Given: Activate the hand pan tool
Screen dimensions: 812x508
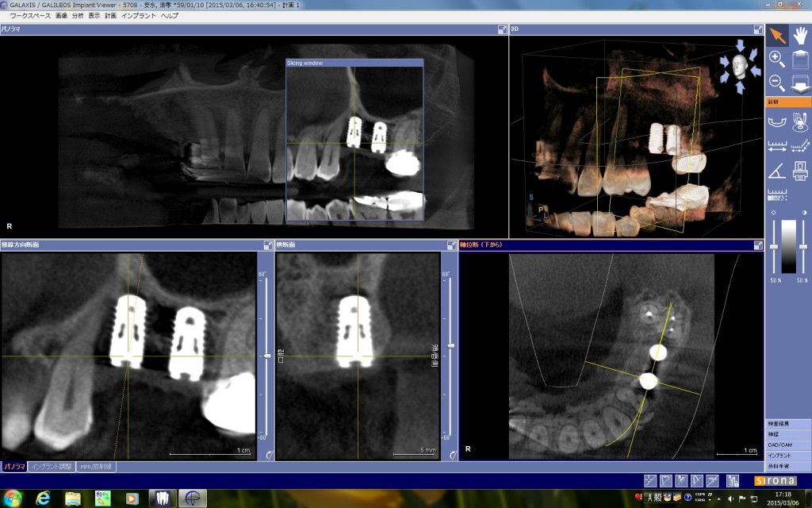Looking at the screenshot, I should coord(801,35).
